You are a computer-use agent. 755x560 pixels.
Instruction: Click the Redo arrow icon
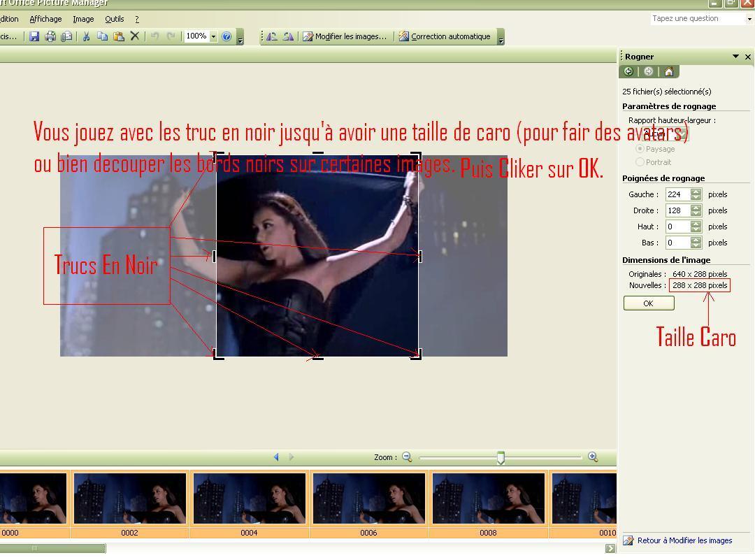click(171, 36)
